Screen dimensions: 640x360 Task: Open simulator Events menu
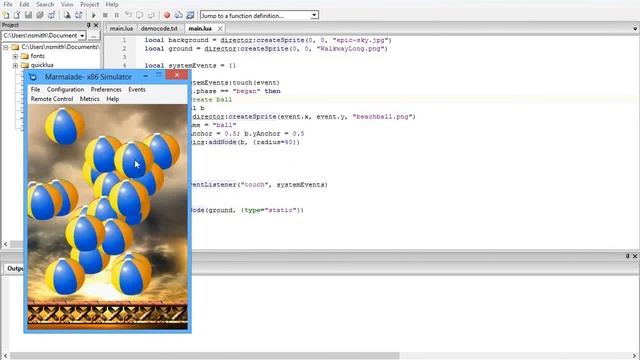click(137, 89)
